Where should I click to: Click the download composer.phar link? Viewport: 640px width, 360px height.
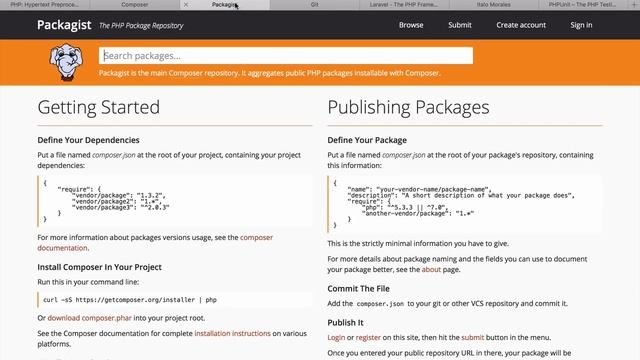tap(89, 318)
